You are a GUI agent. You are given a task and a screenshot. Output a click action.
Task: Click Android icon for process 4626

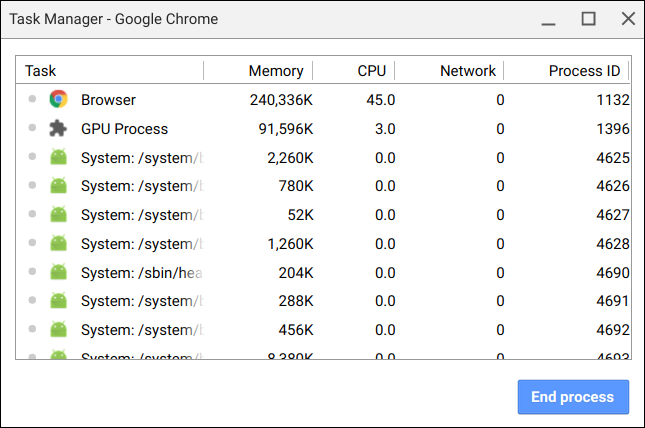[x=58, y=186]
